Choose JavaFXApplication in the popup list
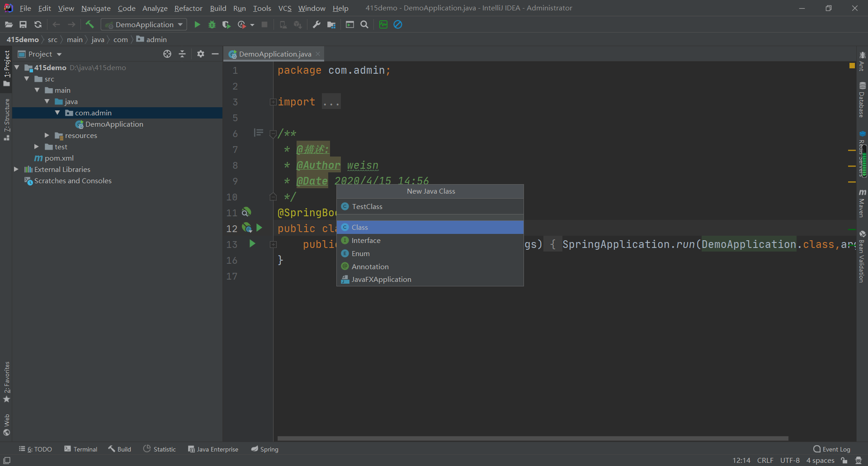The height and width of the screenshot is (466, 868). [x=430, y=279]
